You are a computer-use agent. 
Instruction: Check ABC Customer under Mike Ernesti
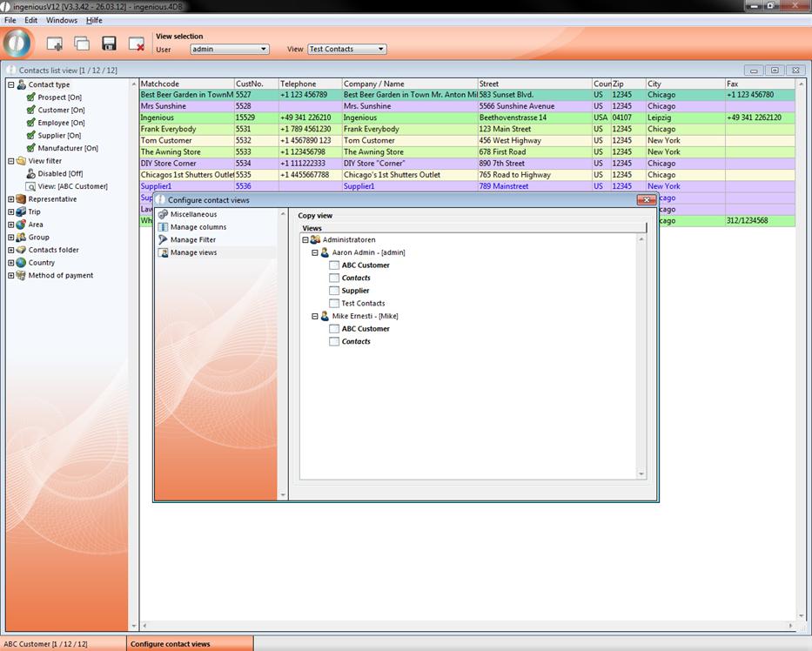click(334, 329)
